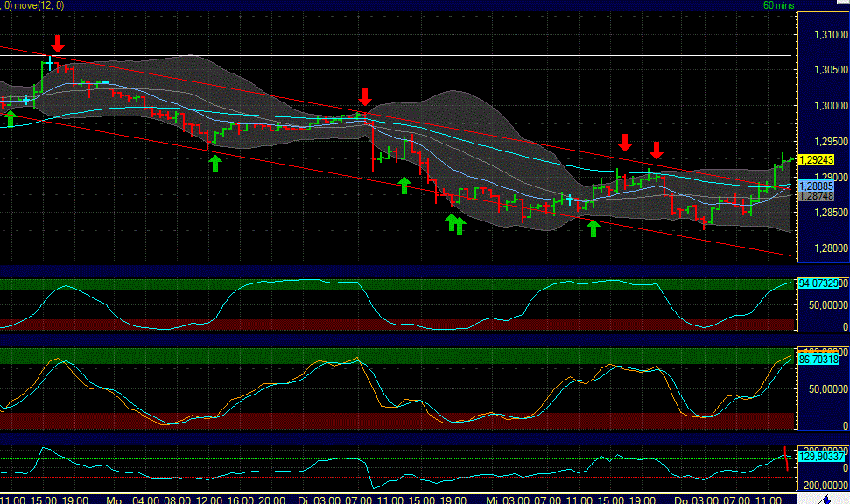Click the yellow 1,29243 current price label
850x504 pixels.
pyautogui.click(x=818, y=160)
